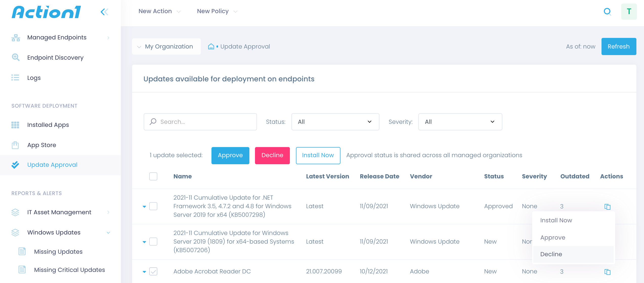Check the KB5007206 Windows Server update checkbox
Screen dimensions: 644x283
pos(153,242)
